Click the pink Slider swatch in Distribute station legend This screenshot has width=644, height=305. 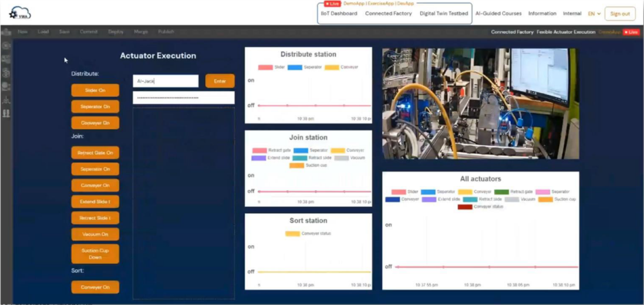(265, 67)
